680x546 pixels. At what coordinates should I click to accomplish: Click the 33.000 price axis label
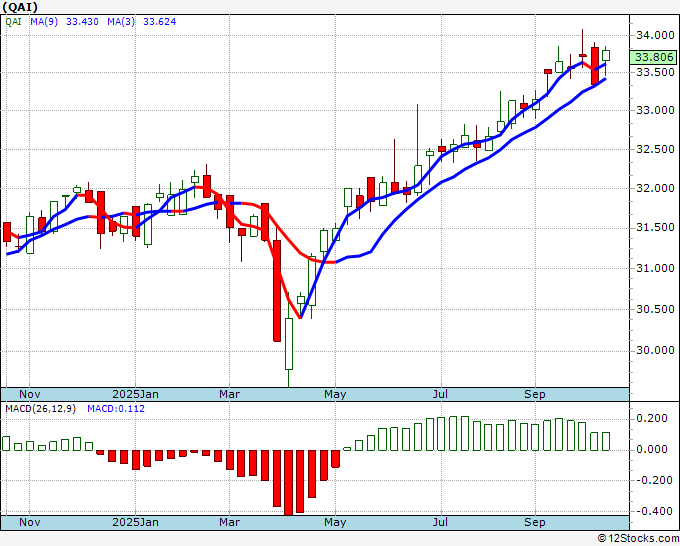tap(655, 110)
